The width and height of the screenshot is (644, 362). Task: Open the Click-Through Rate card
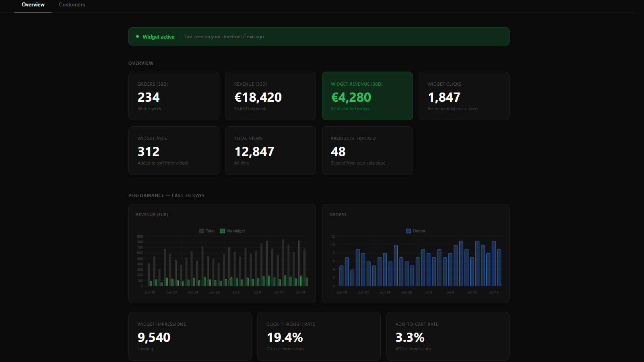(x=319, y=336)
